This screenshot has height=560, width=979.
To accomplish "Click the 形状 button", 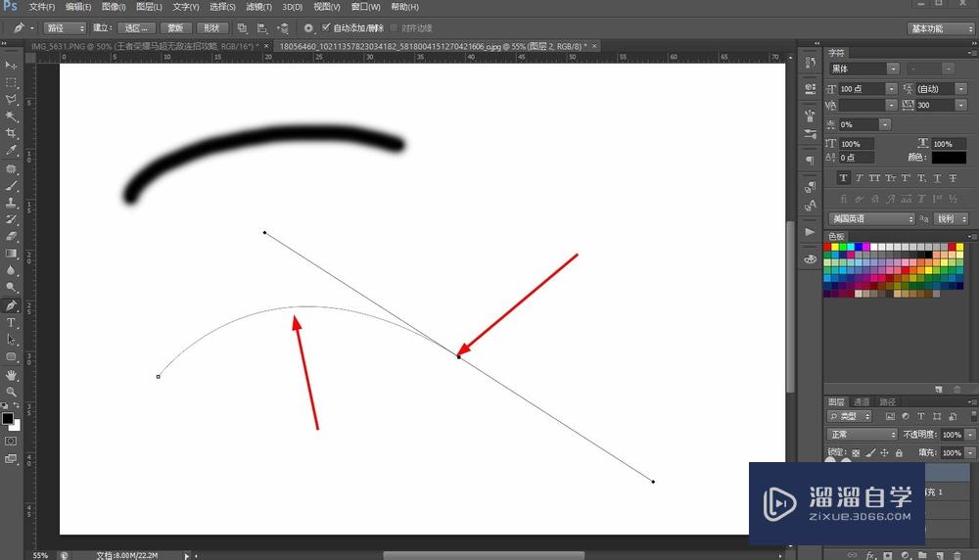I will [211, 28].
